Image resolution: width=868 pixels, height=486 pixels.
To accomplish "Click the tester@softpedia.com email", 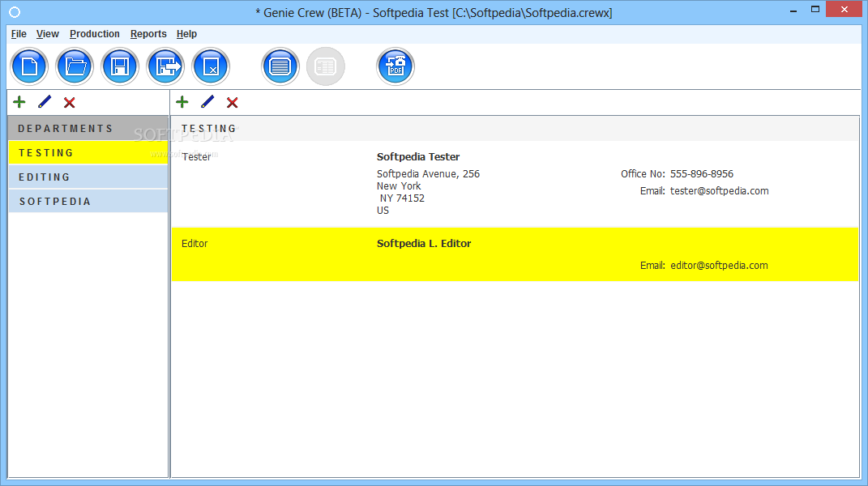I will pyautogui.click(x=719, y=191).
